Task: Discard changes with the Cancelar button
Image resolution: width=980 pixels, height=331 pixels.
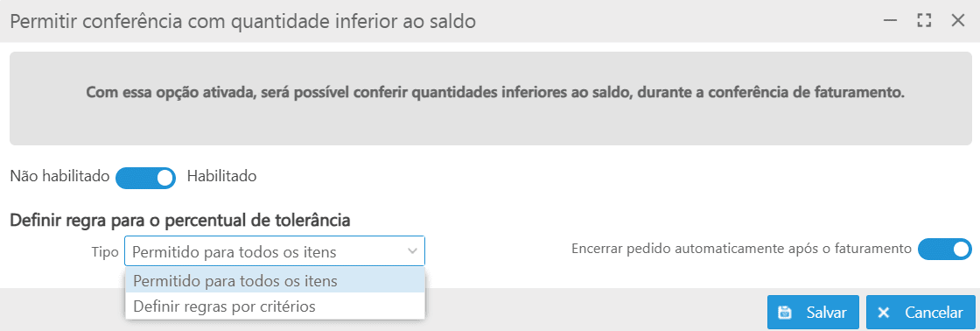Action: (920, 313)
